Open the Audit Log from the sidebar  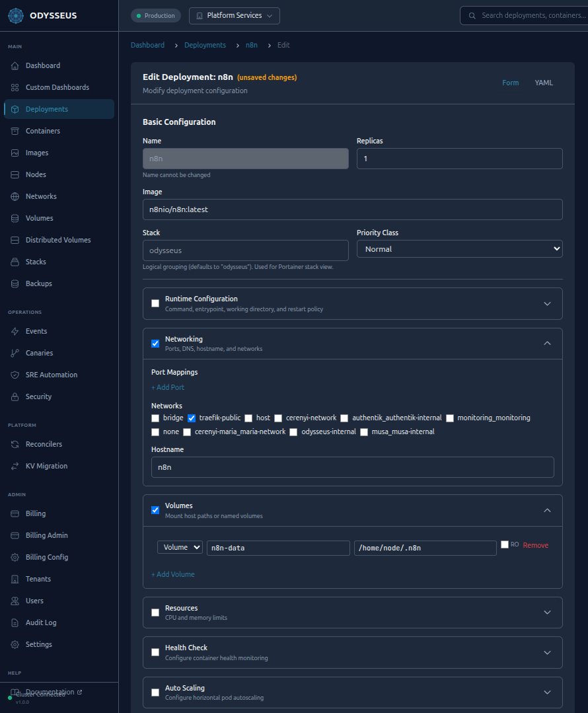pos(42,622)
